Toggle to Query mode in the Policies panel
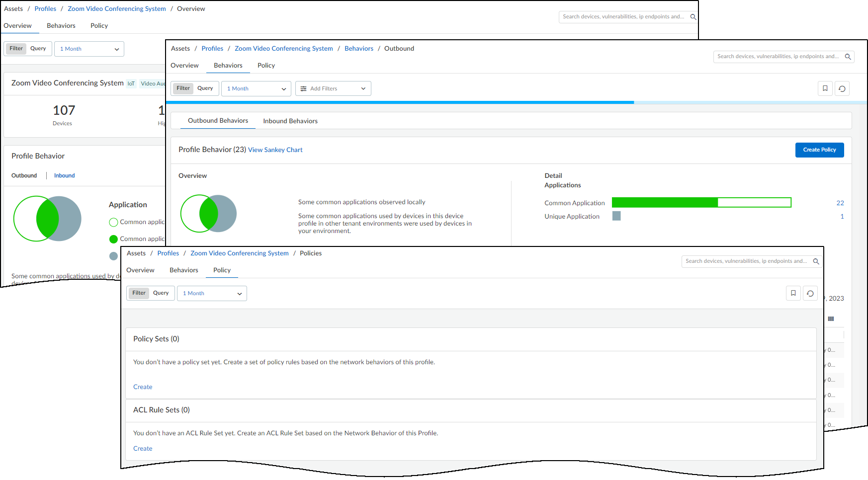 pos(161,293)
